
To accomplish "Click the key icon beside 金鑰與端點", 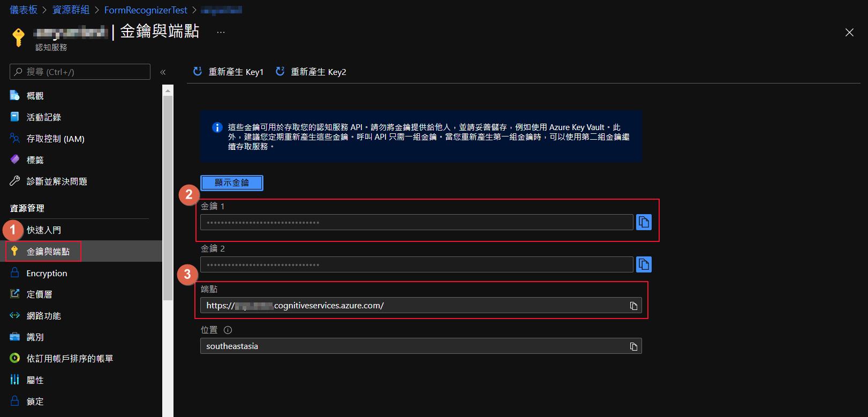I will pos(15,251).
